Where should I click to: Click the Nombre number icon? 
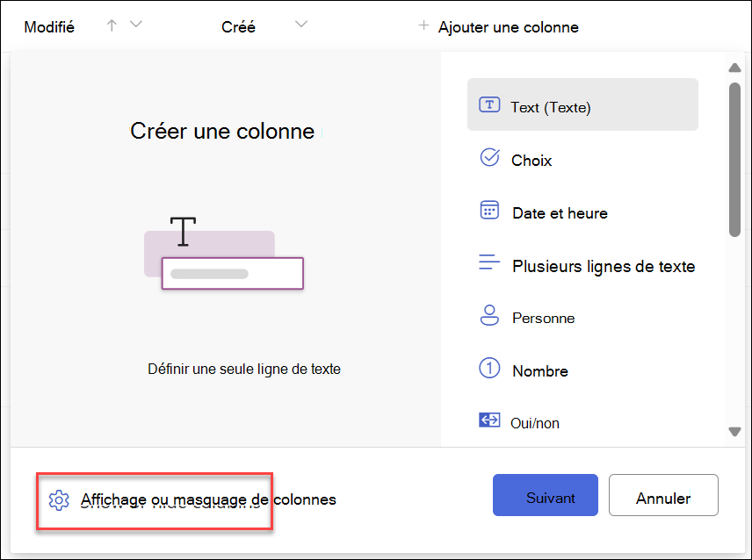click(x=489, y=368)
